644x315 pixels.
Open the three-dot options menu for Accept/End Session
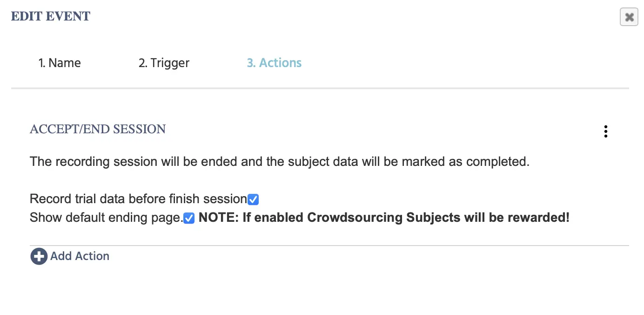(605, 131)
